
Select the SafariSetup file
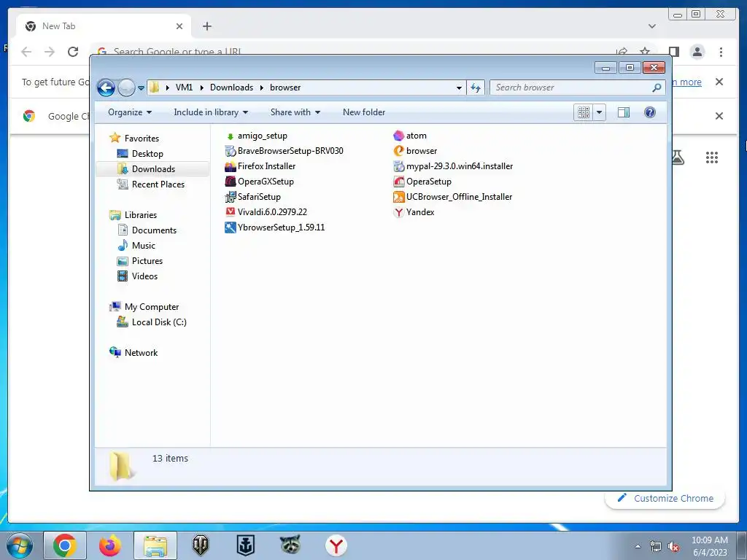coord(252,197)
